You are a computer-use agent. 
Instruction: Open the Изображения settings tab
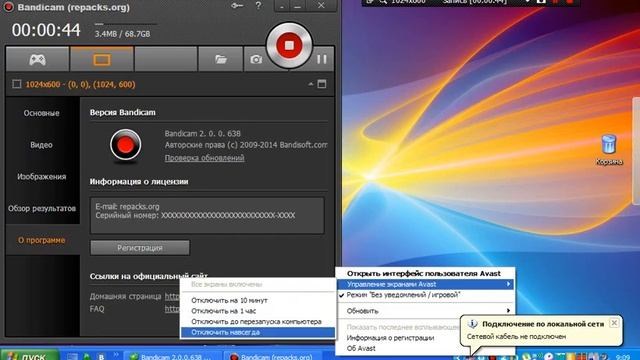click(x=41, y=177)
